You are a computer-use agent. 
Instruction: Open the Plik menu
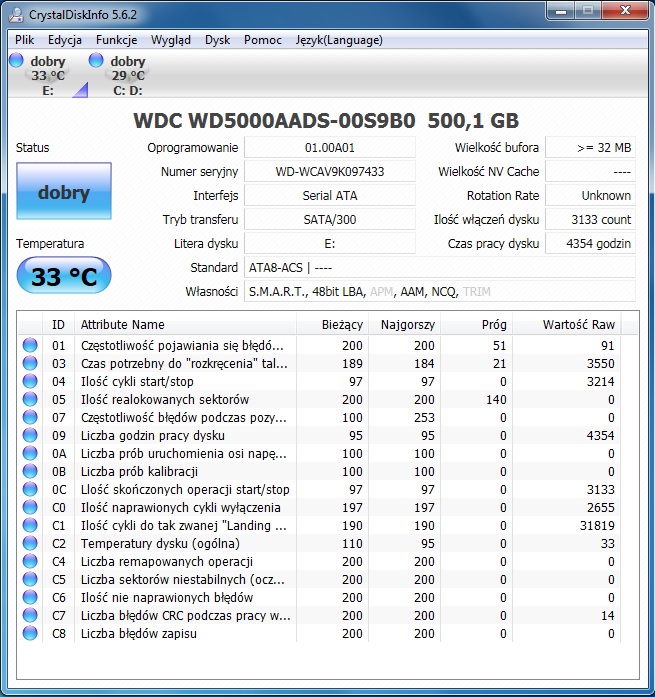tap(24, 40)
